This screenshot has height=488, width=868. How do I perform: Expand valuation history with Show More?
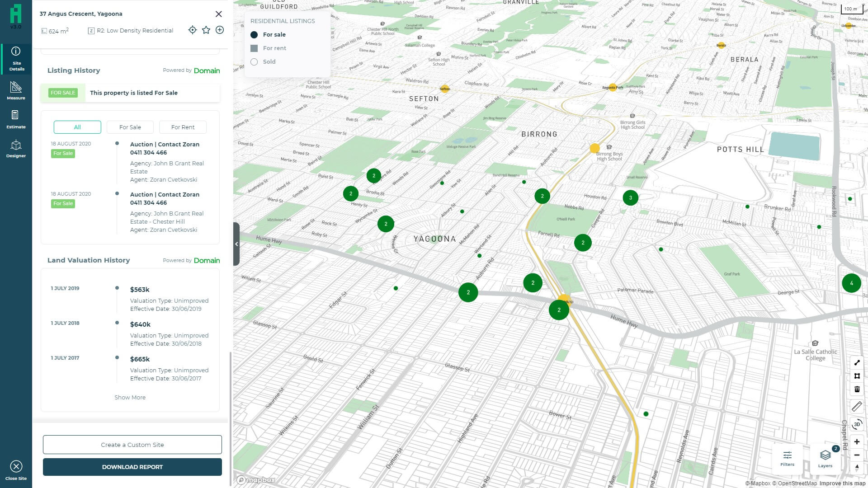[130, 398]
